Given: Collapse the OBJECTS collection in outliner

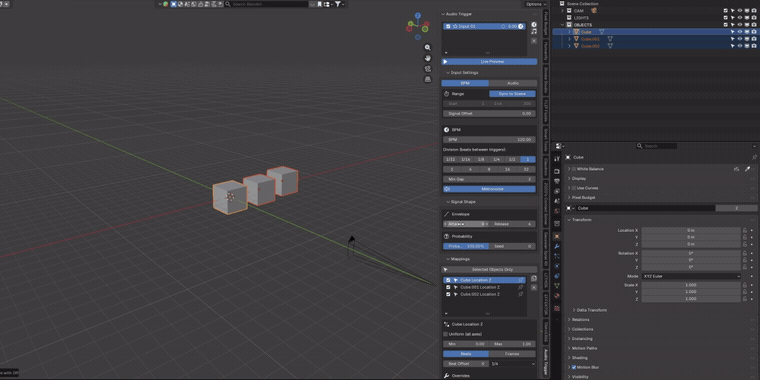Looking at the screenshot, I should [x=563, y=25].
